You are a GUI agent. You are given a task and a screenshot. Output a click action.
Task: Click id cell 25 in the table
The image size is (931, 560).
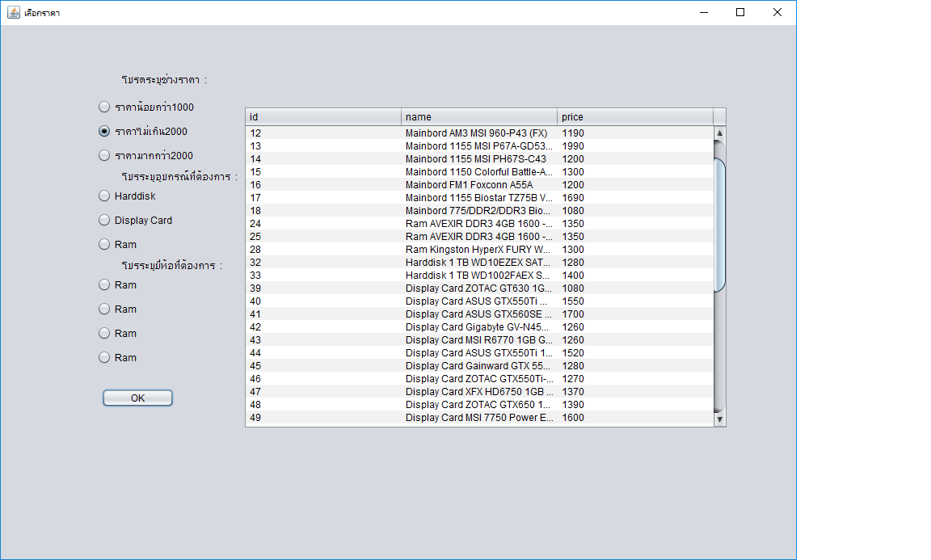pos(323,236)
